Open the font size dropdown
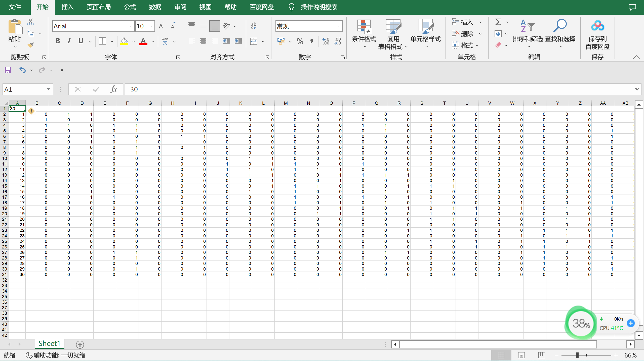 click(151, 26)
